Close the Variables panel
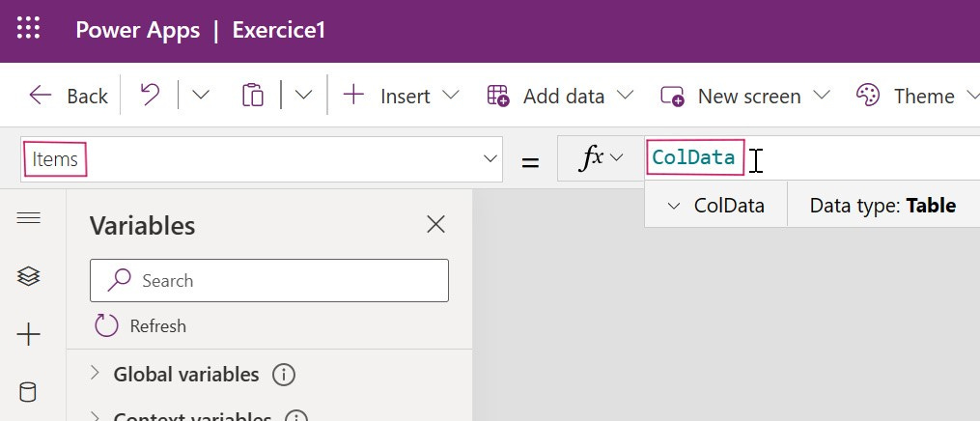 [435, 224]
